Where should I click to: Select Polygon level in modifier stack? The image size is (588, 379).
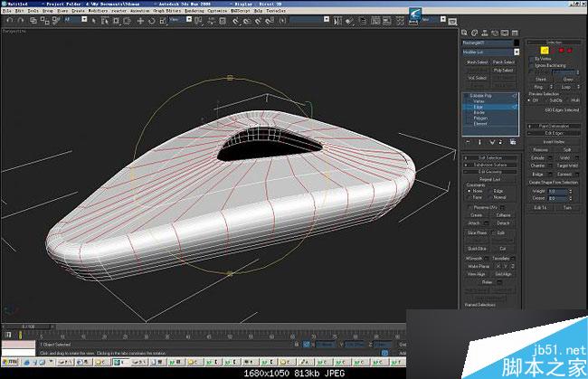[x=480, y=118]
